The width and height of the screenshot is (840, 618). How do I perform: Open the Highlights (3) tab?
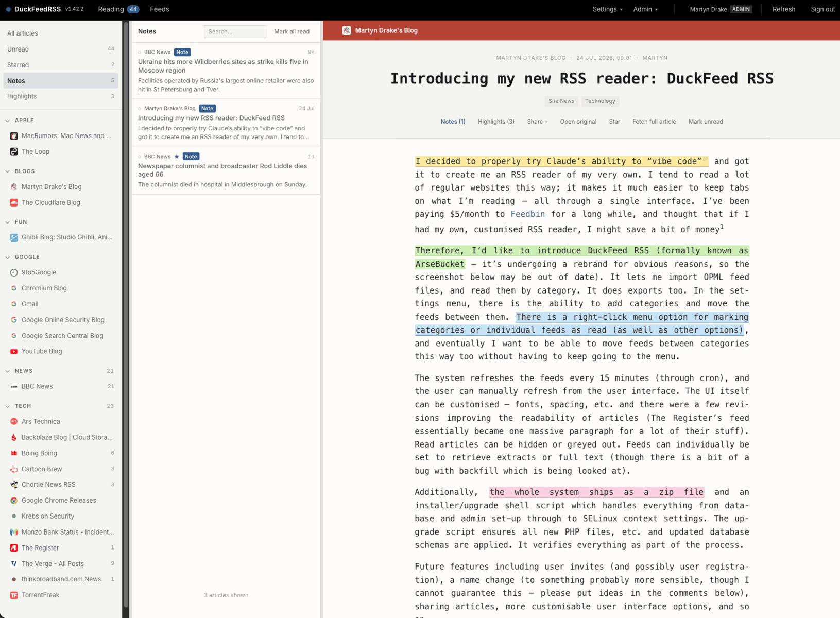click(x=496, y=122)
